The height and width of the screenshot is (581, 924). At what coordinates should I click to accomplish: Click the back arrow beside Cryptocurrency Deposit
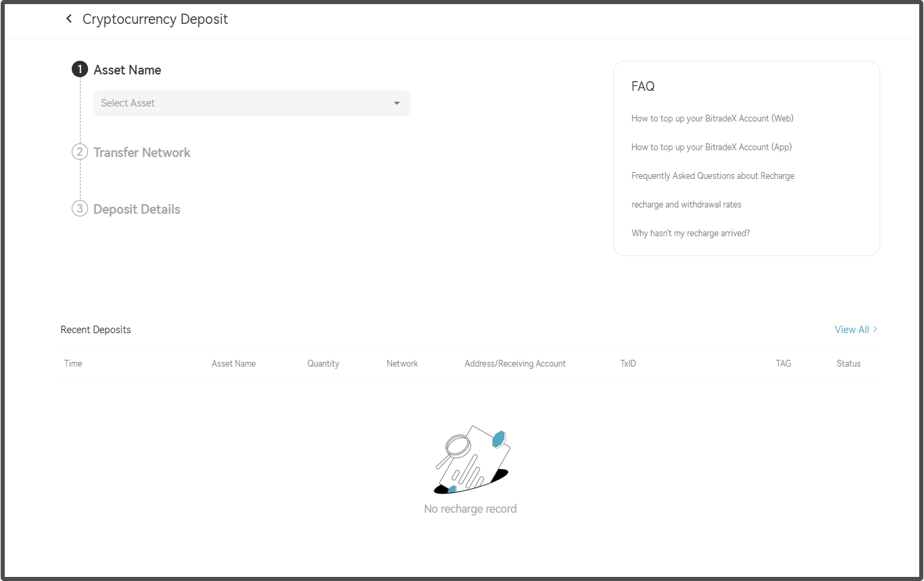pos(69,19)
